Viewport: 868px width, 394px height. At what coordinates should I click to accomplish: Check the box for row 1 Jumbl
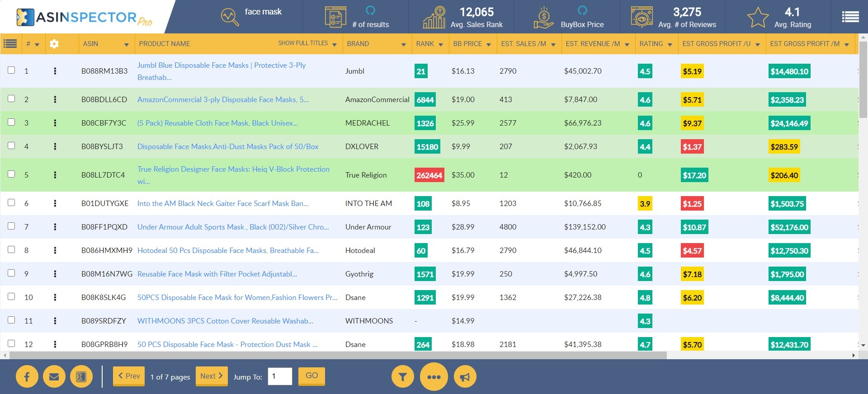tap(11, 70)
